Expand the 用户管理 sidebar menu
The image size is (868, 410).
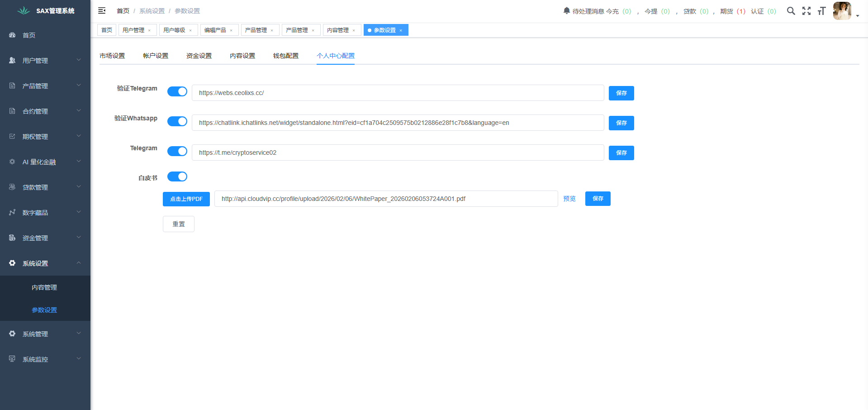pyautogui.click(x=45, y=60)
